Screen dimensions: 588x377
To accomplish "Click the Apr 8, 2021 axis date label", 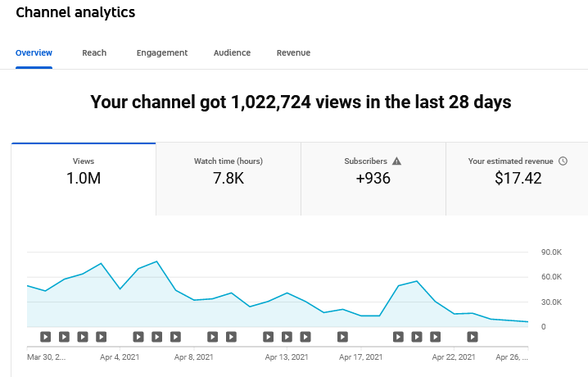I will (193, 357).
